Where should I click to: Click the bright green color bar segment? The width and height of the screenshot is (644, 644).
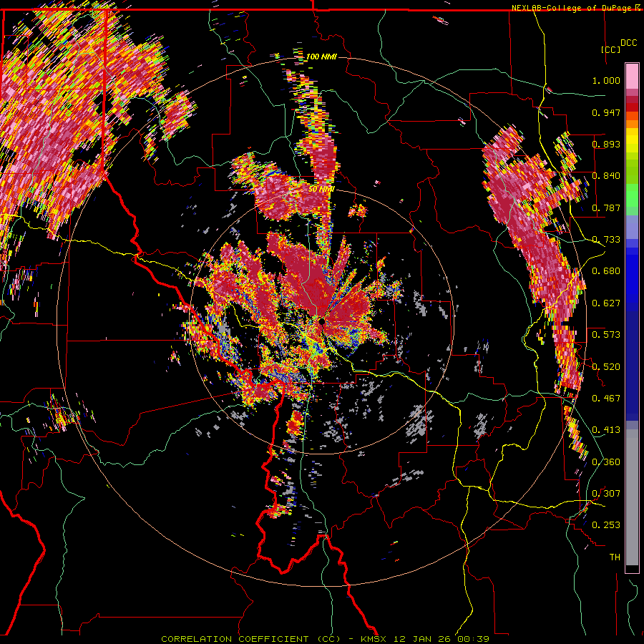632,194
